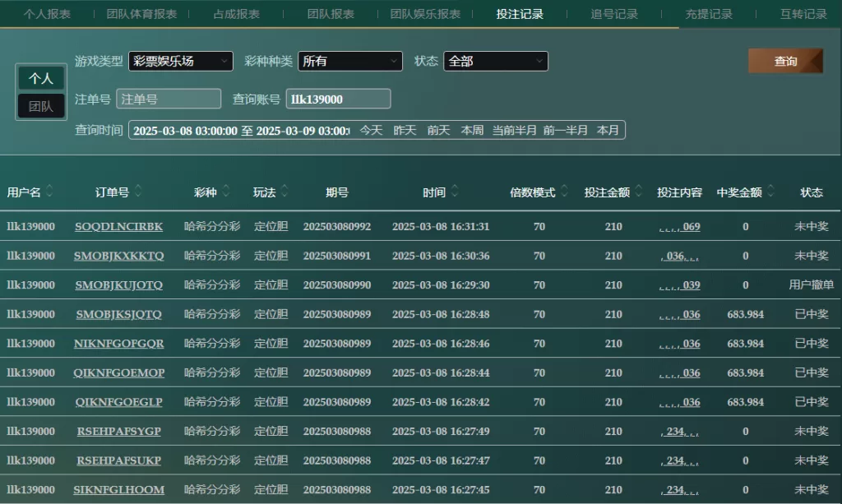This screenshot has height=504, width=842.
Task: Open order SMOBJKSJQTQ details
Action: coord(118,315)
